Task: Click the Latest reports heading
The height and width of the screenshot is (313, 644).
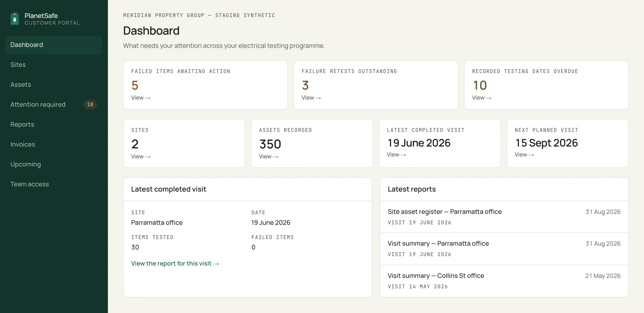Action: pyautogui.click(x=411, y=189)
